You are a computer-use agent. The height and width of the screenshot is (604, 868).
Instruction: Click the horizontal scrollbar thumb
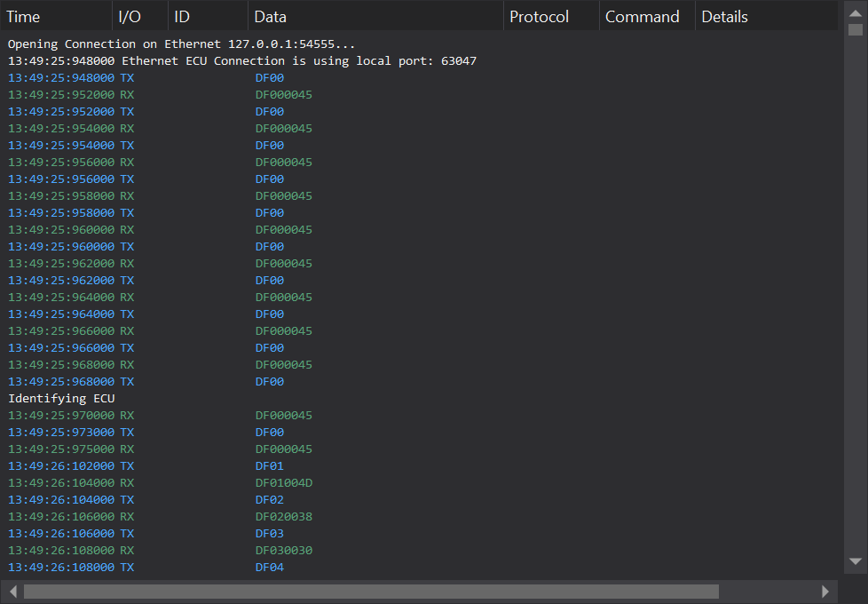(x=371, y=592)
